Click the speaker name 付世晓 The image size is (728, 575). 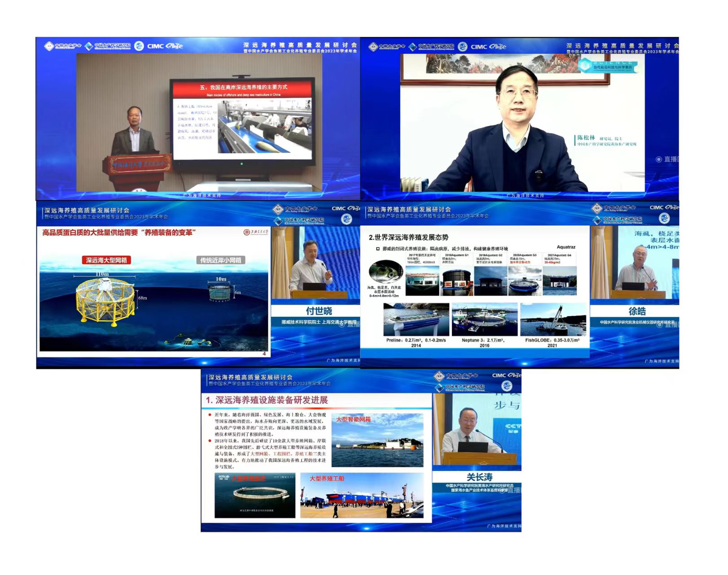[x=319, y=311]
